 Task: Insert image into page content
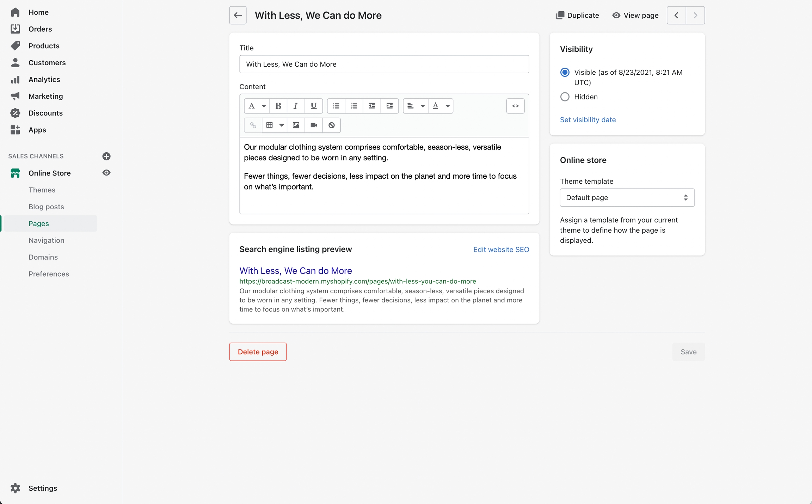(296, 125)
